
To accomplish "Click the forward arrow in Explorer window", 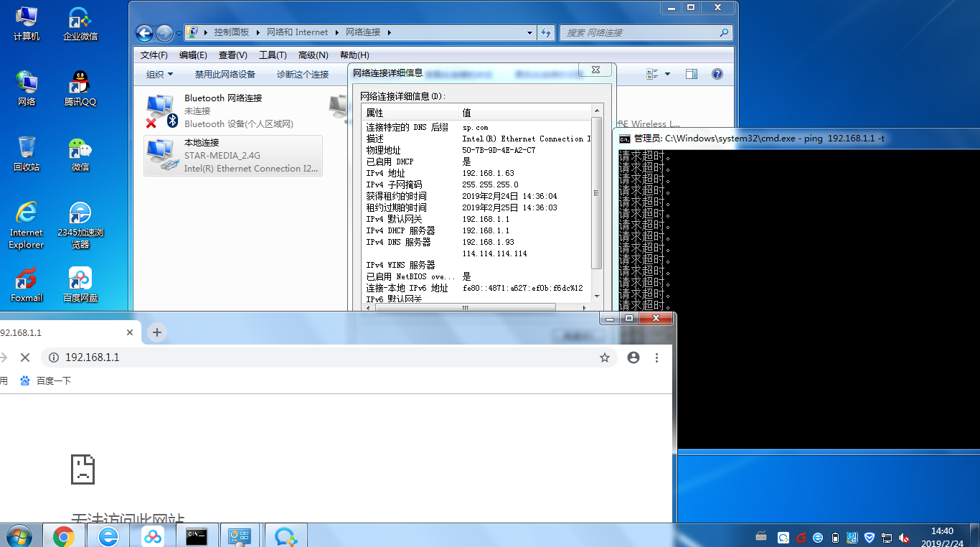I will tap(164, 33).
